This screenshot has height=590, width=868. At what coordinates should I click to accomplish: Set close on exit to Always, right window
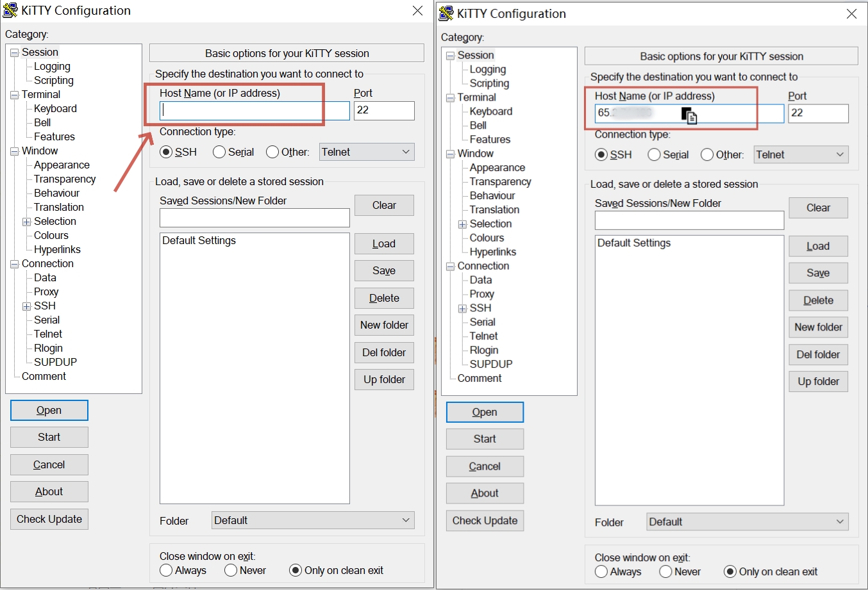click(x=601, y=571)
